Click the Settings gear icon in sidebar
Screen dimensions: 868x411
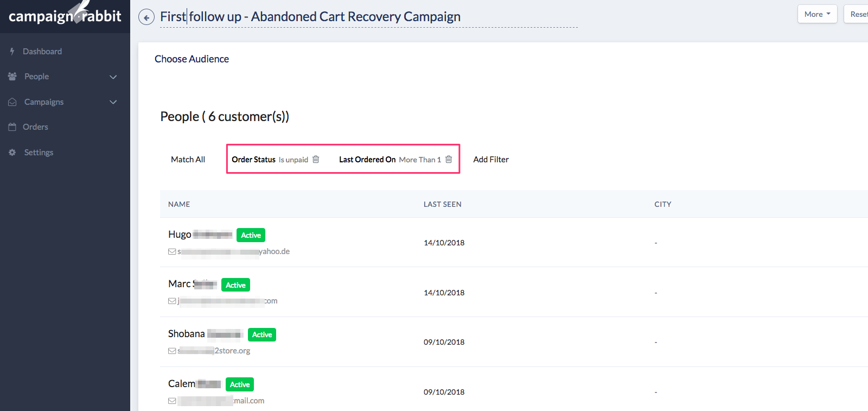tap(12, 153)
